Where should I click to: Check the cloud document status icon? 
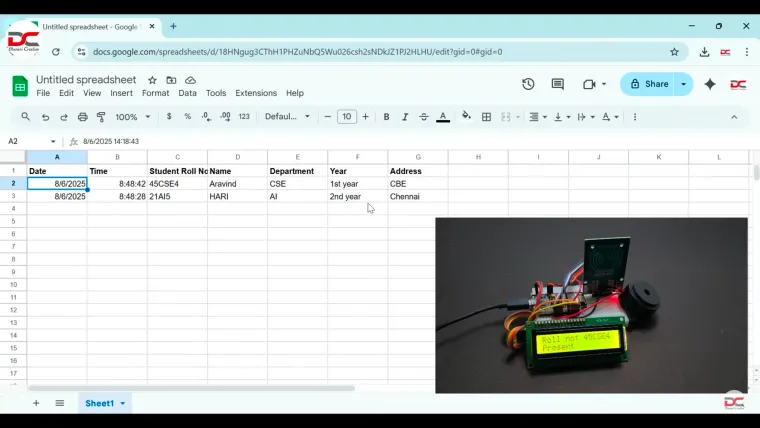tap(190, 80)
